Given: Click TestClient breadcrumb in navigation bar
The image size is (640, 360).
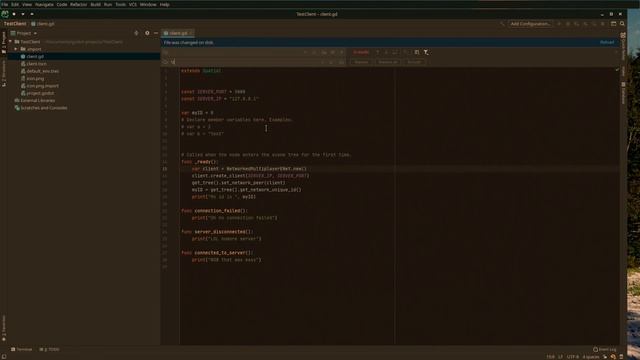Looking at the screenshot, I should (15, 24).
